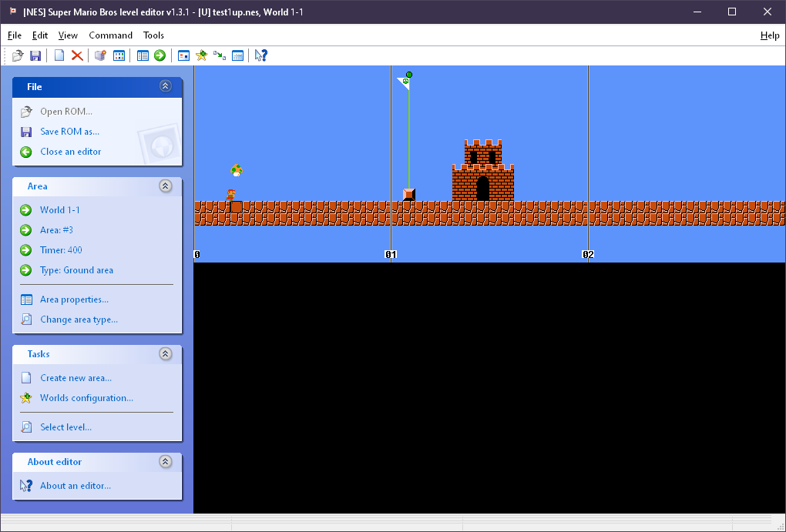The width and height of the screenshot is (786, 532).
Task: Click Create new area... link
Action: coord(76,378)
